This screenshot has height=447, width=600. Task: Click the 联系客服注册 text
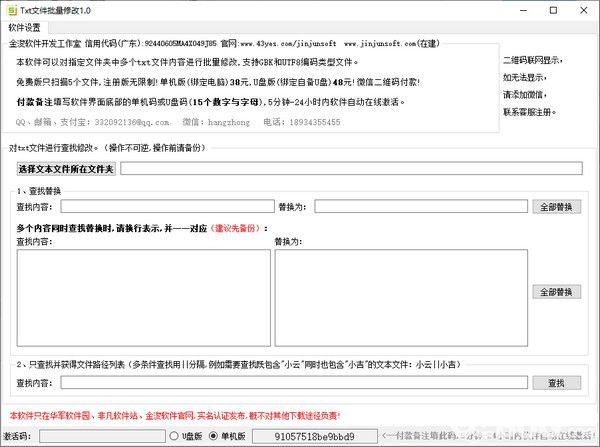pos(529,112)
